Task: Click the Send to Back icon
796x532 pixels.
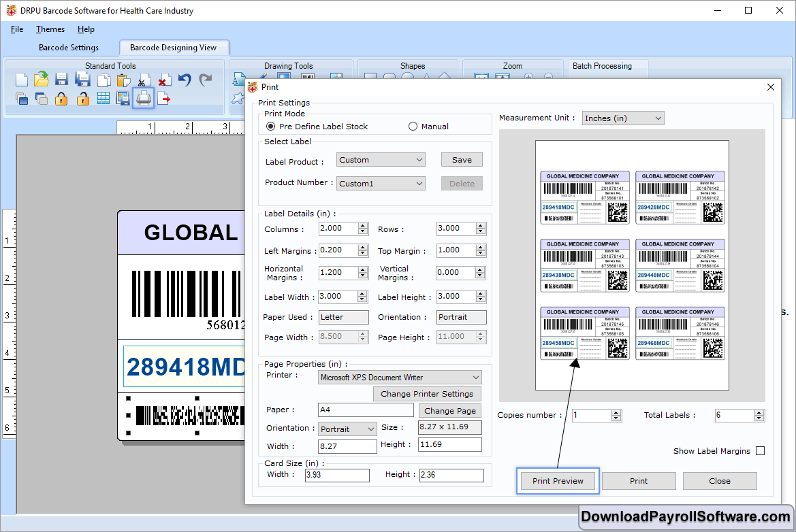Action: (42, 99)
